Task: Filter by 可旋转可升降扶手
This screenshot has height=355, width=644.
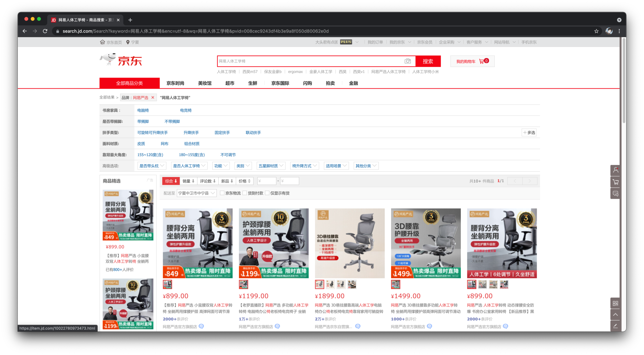Action: pyautogui.click(x=153, y=132)
